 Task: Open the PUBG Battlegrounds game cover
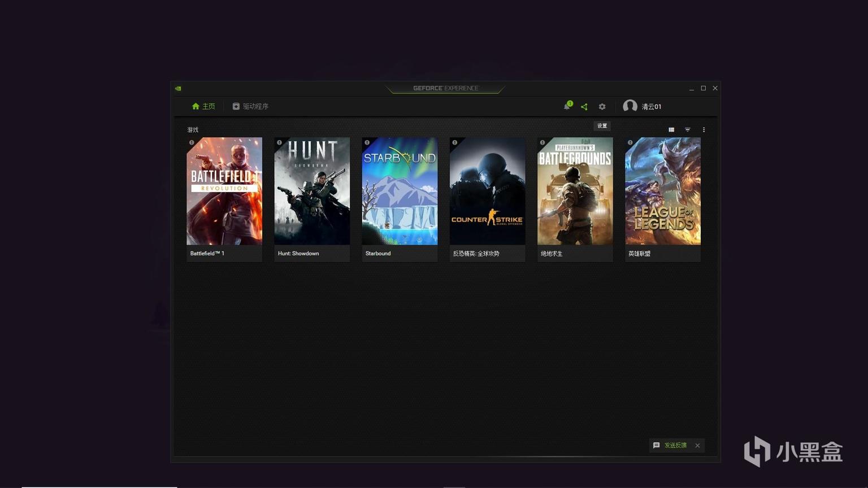(x=575, y=192)
